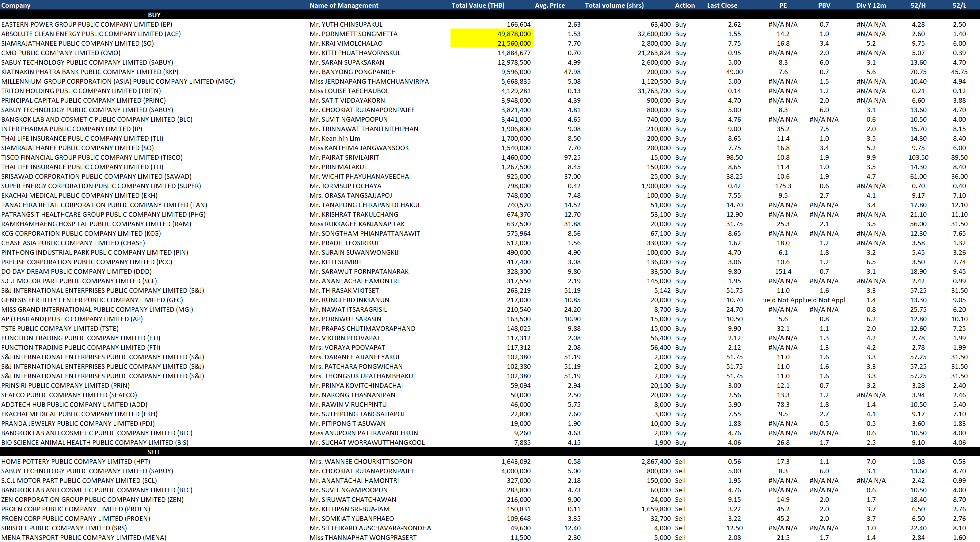980x542 pixels.
Task: Click MILLENNIUM GROUP CORPORATION (MGC) cell
Action: tap(118, 82)
